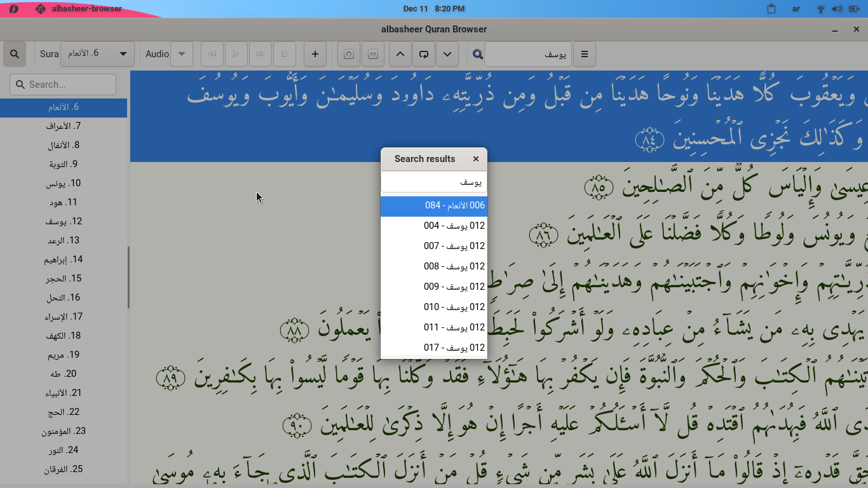The height and width of the screenshot is (488, 868).
Task: Select result 012 يوسف - 008
Action: 434,266
